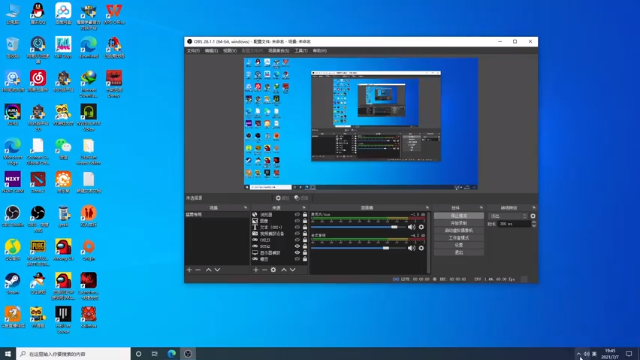
Task: Open the 视图(V) menu
Action: [x=230, y=51]
